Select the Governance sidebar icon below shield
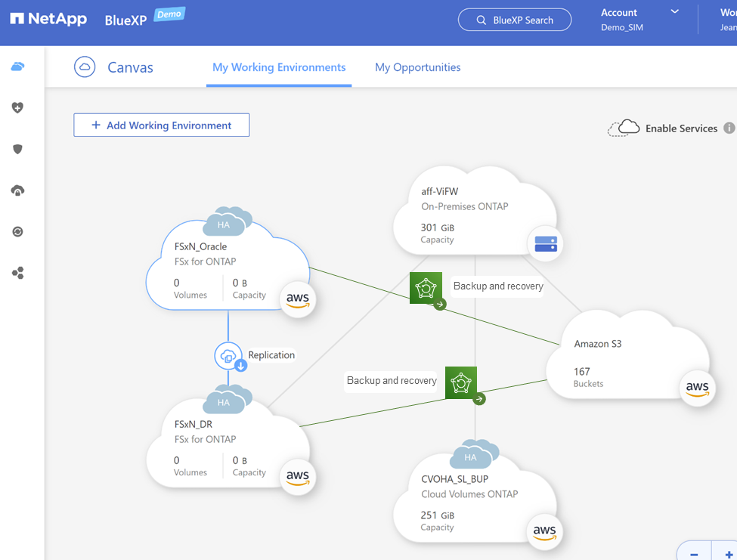The image size is (737, 560). tap(17, 190)
